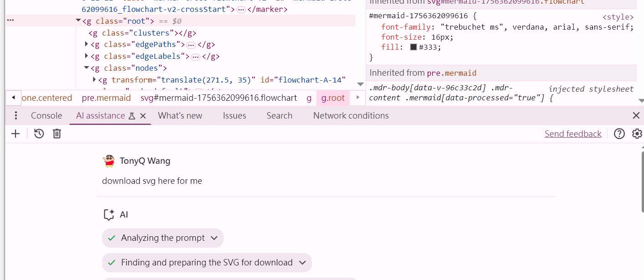The width and height of the screenshot is (644, 280).
Task: Expand the edgeLabels group node
Action: coord(87,56)
